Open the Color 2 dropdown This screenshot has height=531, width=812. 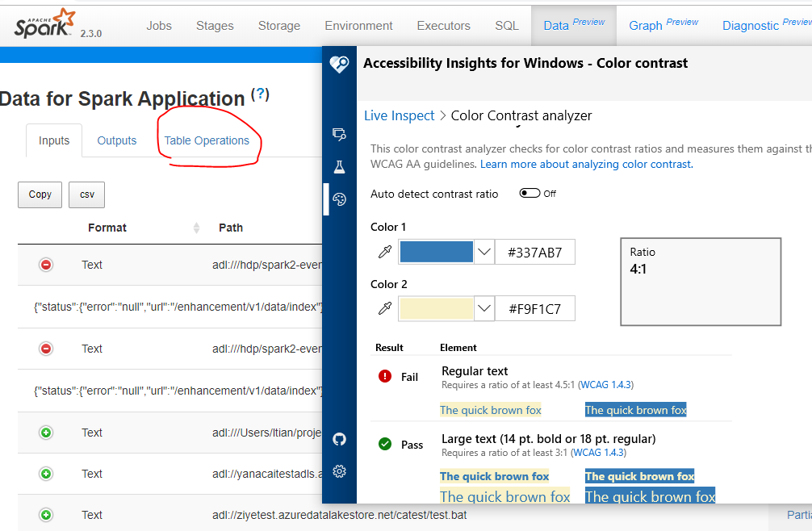click(x=482, y=307)
